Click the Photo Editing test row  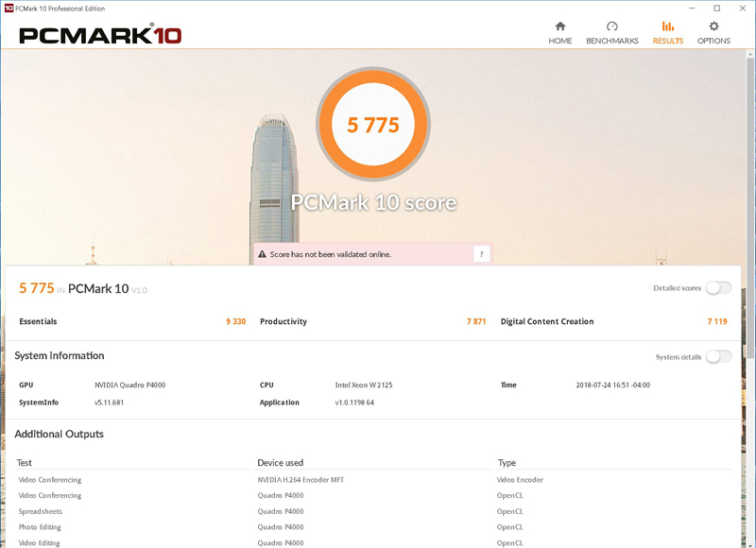pyautogui.click(x=40, y=527)
